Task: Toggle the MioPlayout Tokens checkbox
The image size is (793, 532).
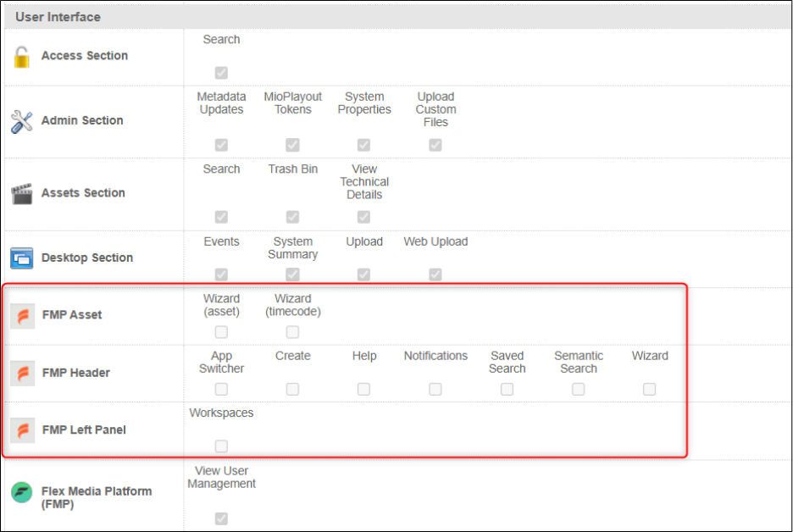Action: click(292, 145)
